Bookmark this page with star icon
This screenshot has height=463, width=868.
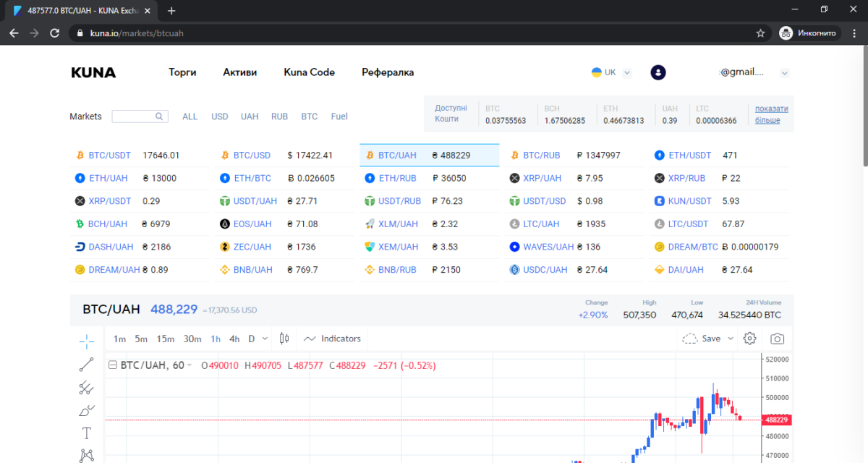tap(760, 33)
